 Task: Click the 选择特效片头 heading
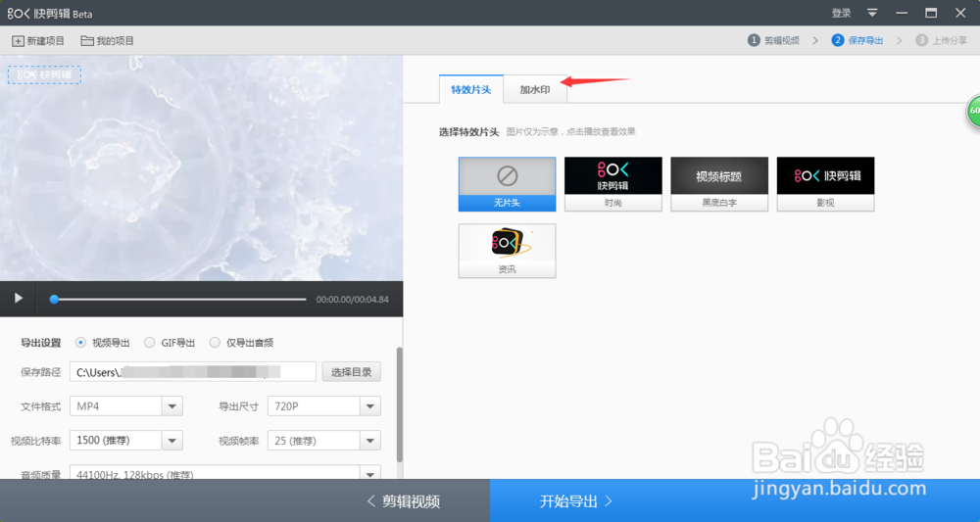[468, 132]
